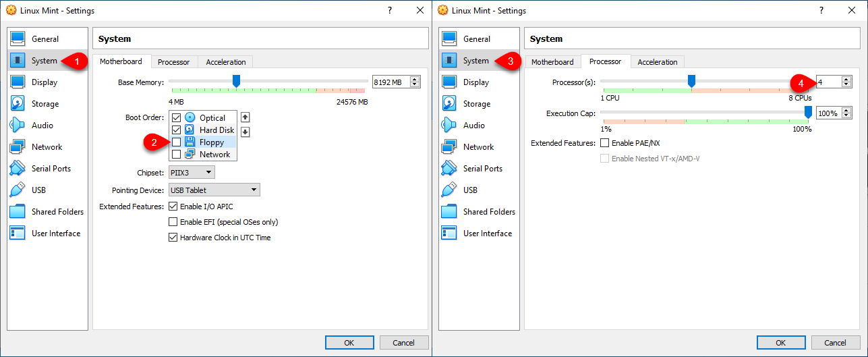The image size is (868, 357).
Task: Open Shared Folders icon in right window
Action: (x=450, y=212)
